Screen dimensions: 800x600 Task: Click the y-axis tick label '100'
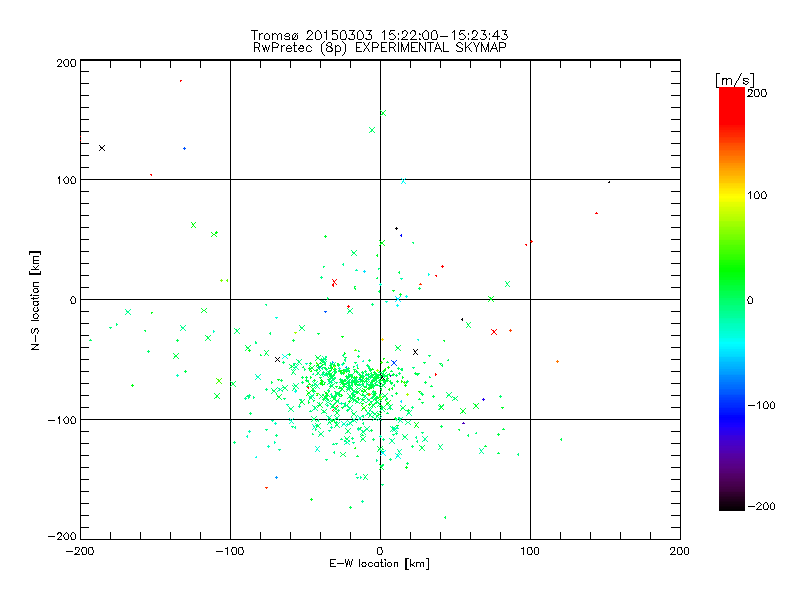66,180
